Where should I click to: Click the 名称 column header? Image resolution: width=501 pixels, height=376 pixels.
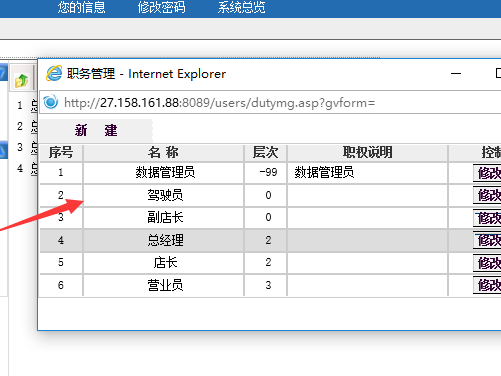[163, 153]
